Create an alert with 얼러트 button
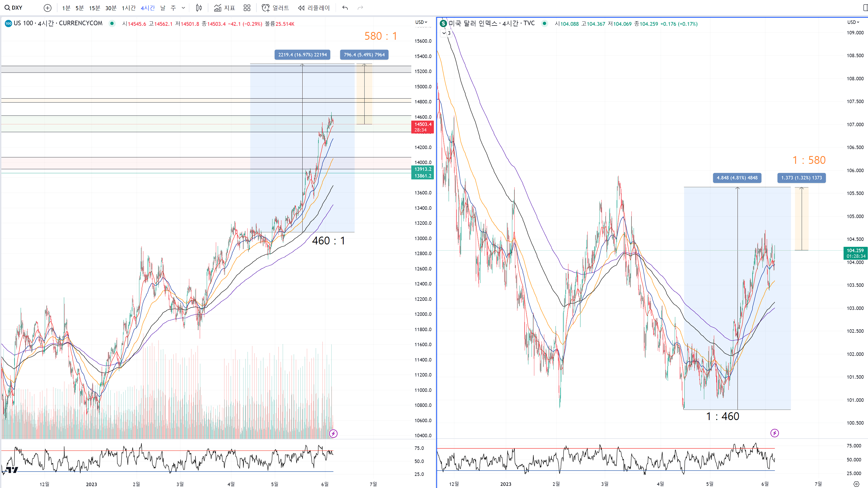 coord(275,8)
